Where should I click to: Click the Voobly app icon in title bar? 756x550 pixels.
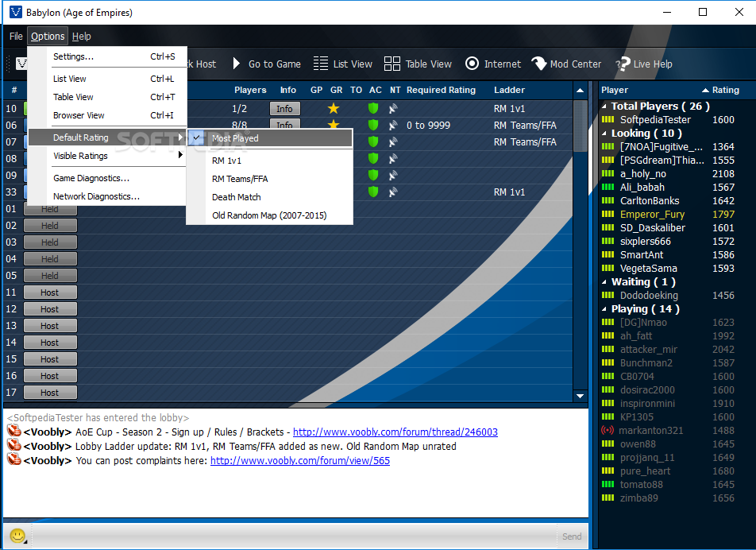point(15,12)
